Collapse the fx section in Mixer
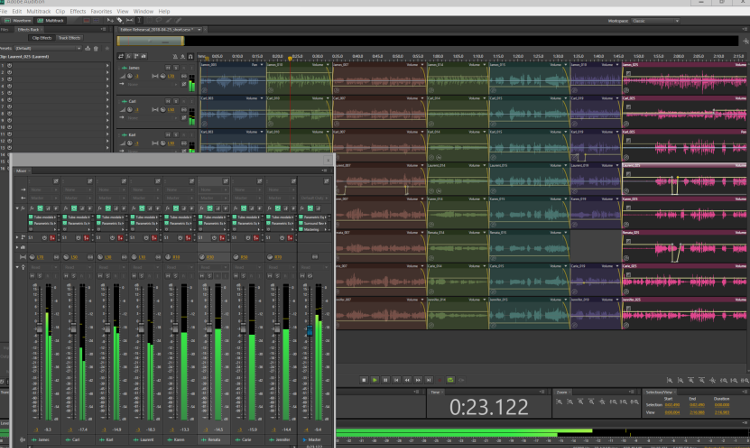750x448 pixels. tap(17, 208)
